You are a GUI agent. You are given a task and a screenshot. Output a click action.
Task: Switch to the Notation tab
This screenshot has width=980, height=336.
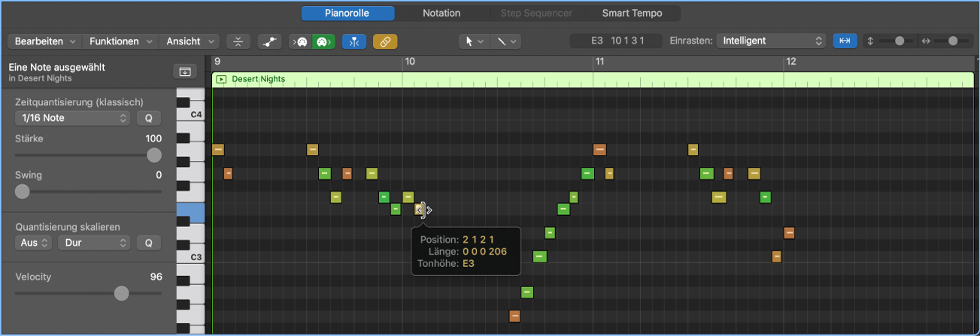(441, 13)
